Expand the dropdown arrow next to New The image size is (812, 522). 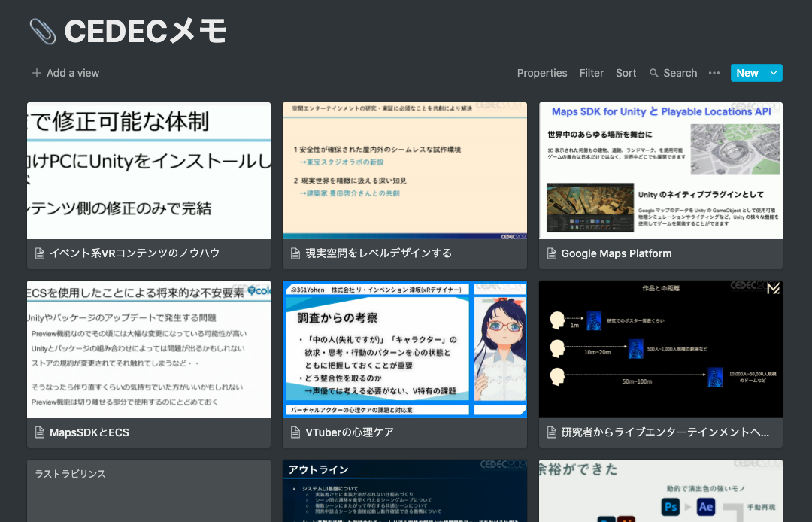[x=774, y=73]
